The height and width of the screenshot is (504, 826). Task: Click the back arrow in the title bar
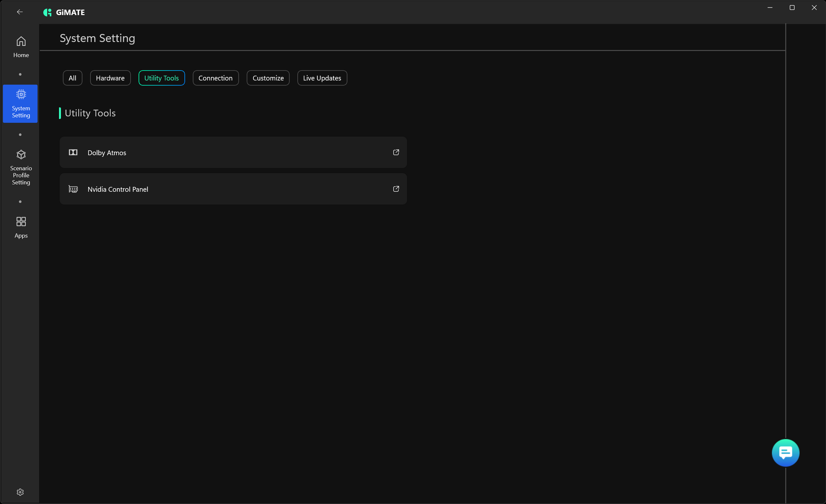tap(20, 12)
